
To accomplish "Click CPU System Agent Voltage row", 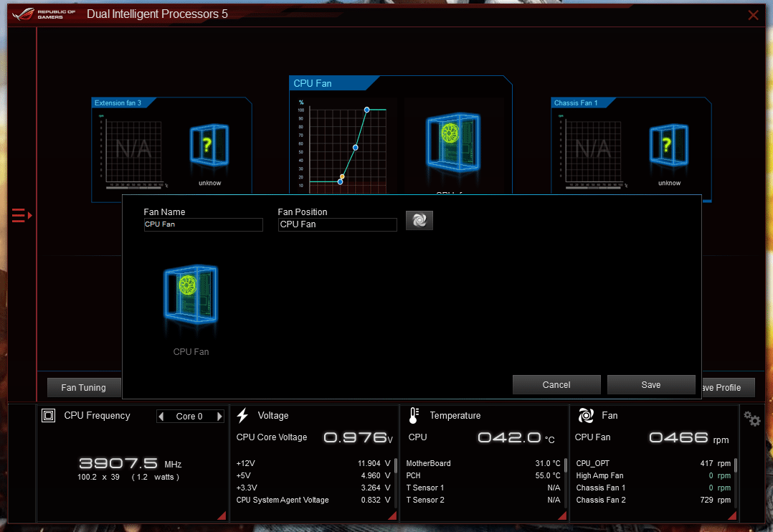I will pyautogui.click(x=313, y=500).
